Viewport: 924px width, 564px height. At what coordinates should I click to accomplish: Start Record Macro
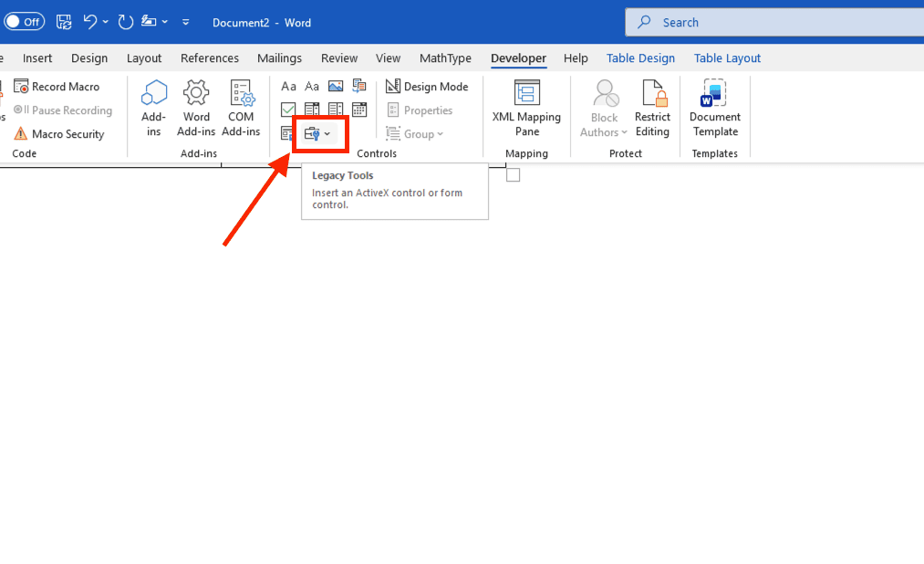[x=57, y=87]
